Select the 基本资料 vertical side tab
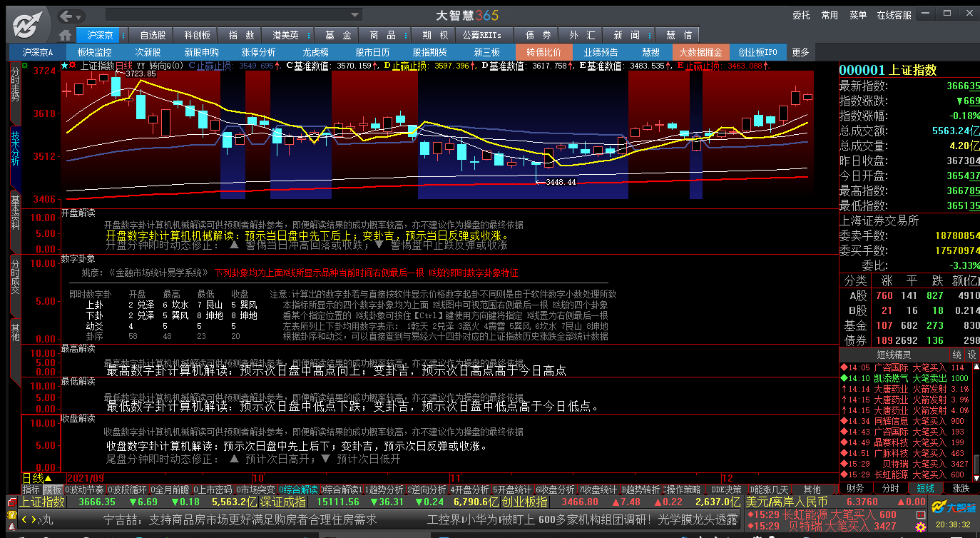Viewport: 980px width, 538px height. coord(15,221)
